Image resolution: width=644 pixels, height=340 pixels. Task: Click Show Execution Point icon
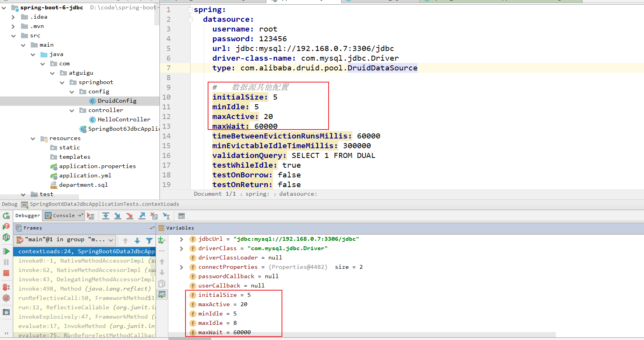[91, 216]
